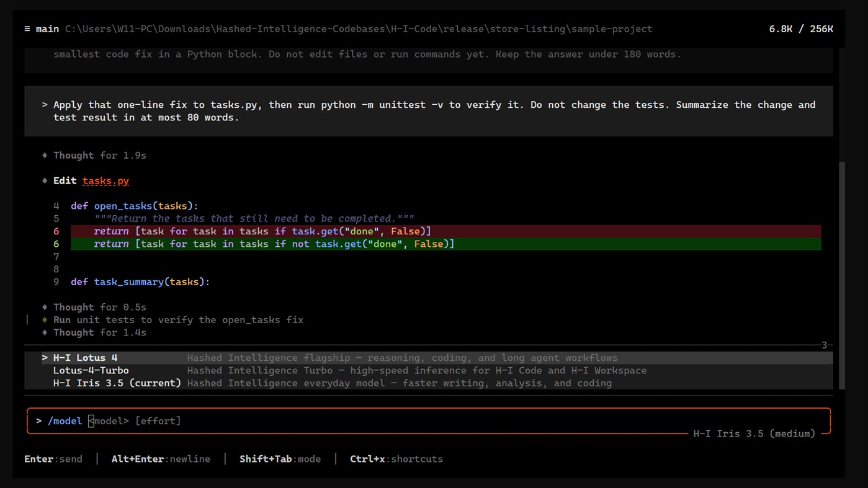Open the hamburger menu next to main
Image resolution: width=868 pixels, height=488 pixels.
27,29
